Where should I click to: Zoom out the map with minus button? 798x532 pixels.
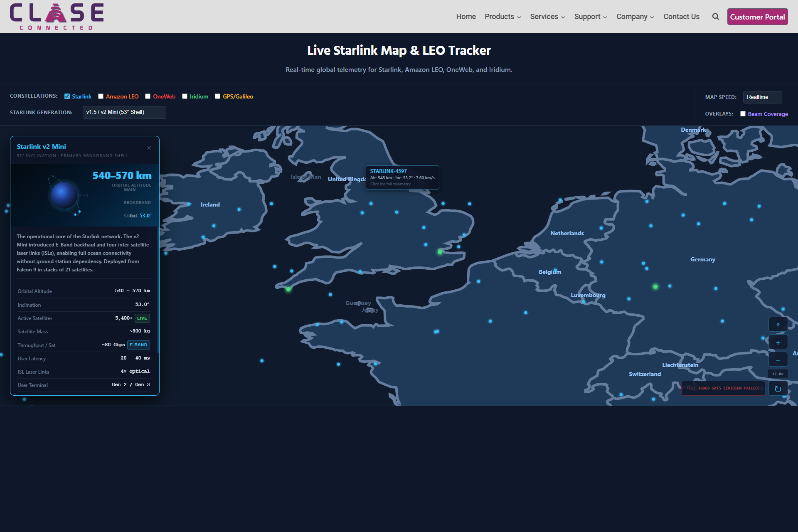pos(778,360)
